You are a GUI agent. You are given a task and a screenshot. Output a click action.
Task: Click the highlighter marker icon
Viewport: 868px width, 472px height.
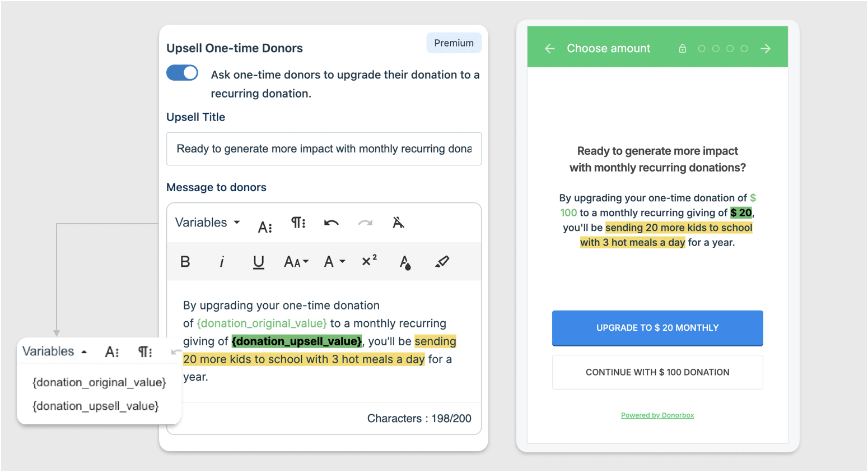(x=442, y=262)
